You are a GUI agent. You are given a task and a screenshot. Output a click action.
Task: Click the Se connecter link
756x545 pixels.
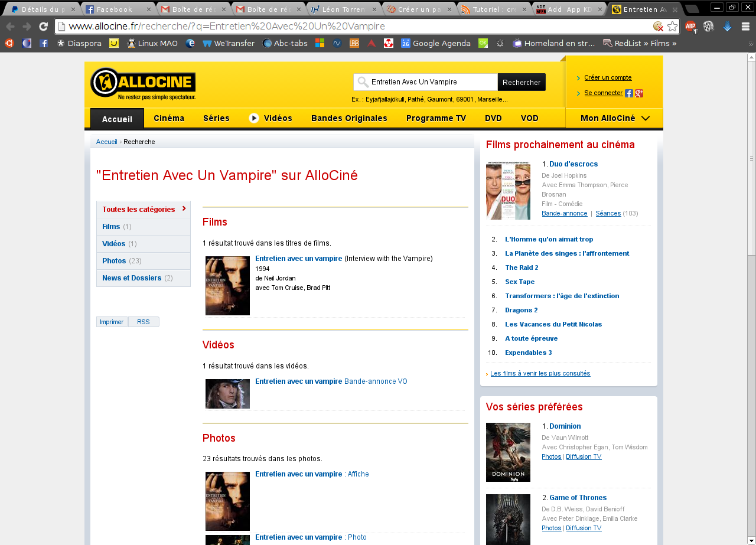tap(603, 93)
